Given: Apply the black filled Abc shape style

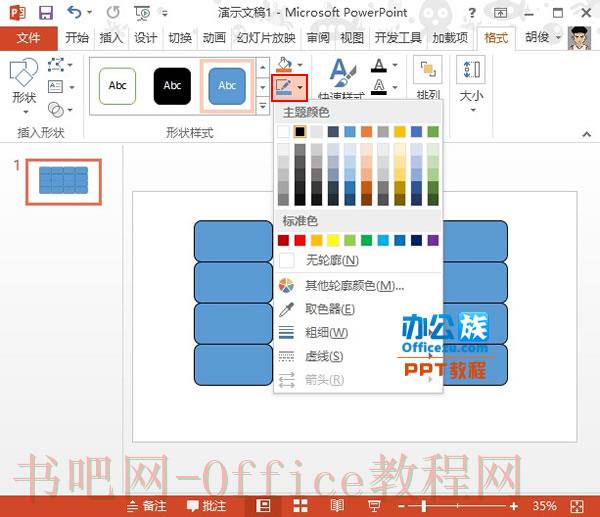Looking at the screenshot, I should pyautogui.click(x=172, y=86).
